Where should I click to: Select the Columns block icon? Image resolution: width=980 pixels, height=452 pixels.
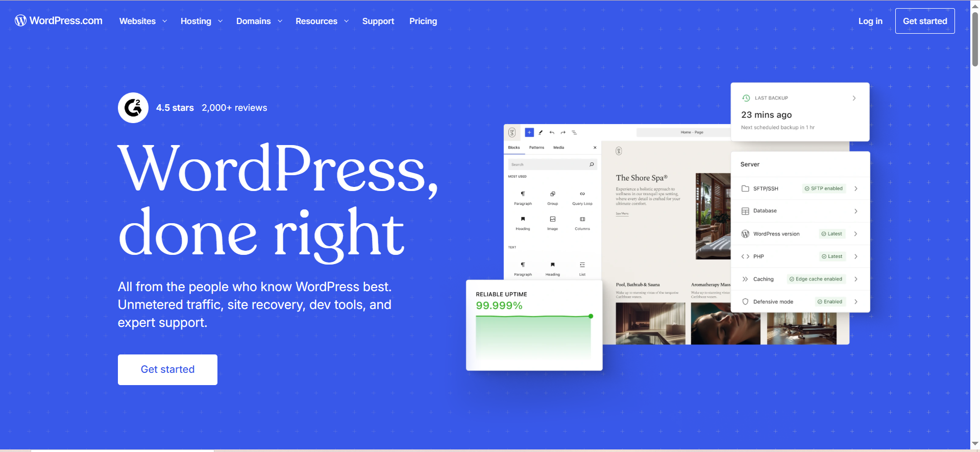pos(582,219)
